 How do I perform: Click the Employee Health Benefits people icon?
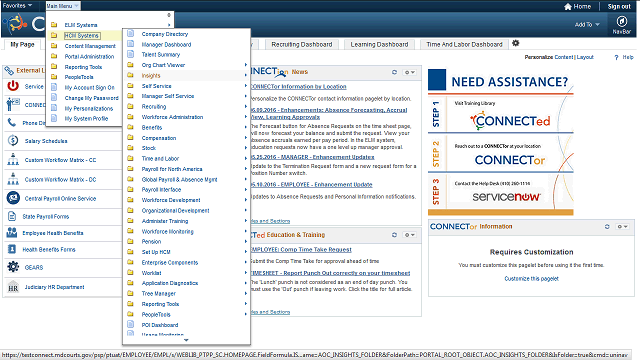point(12,233)
